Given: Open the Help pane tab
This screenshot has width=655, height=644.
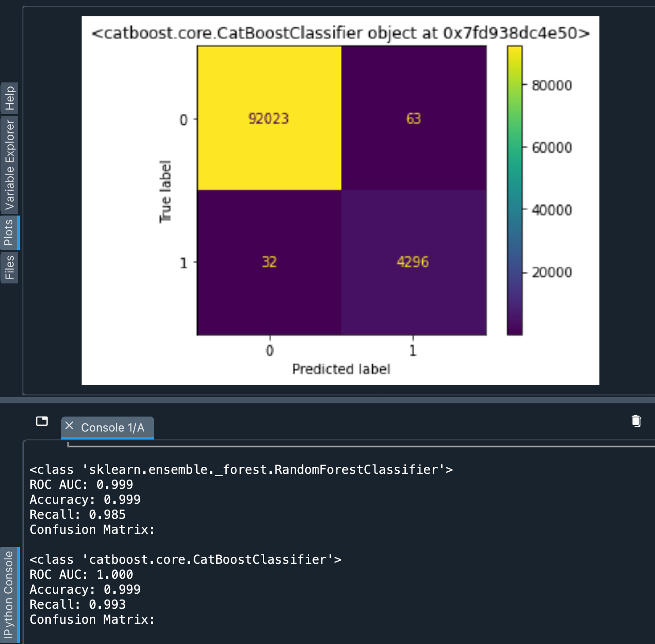Looking at the screenshot, I should pos(9,98).
